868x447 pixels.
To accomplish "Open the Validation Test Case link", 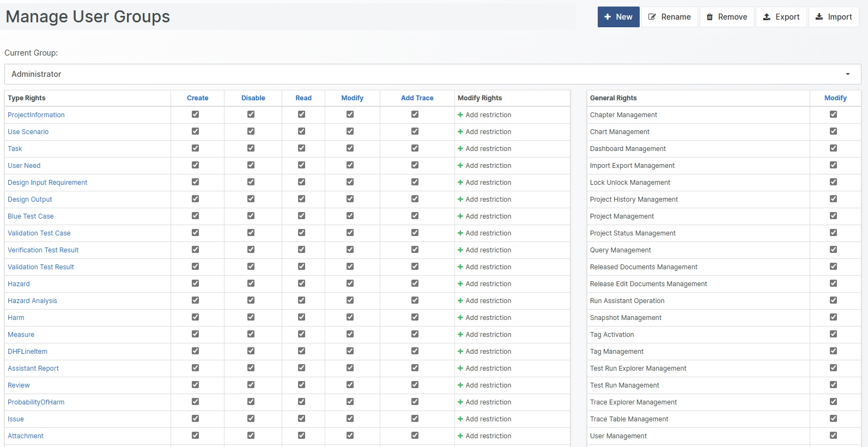I will 39,233.
